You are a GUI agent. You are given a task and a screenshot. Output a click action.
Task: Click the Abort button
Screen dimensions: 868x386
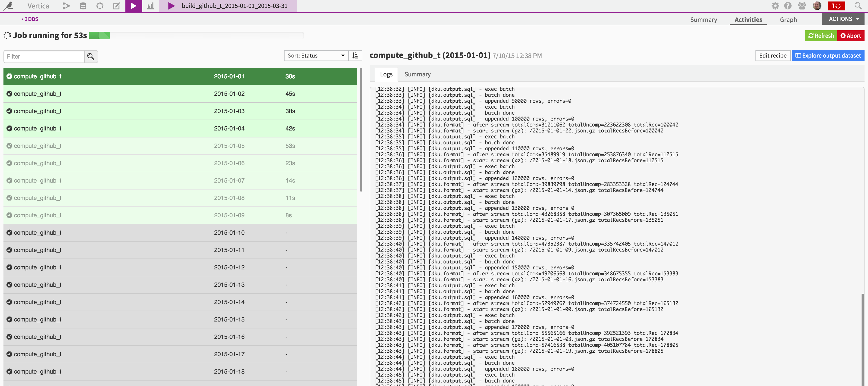[850, 36]
